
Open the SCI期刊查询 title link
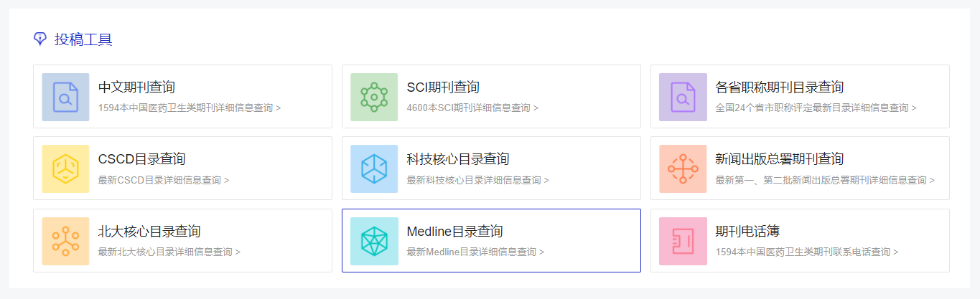coord(443,87)
